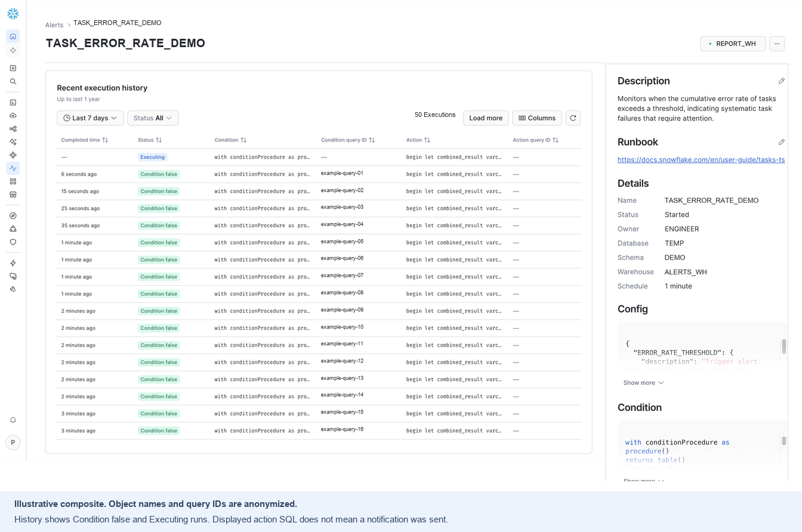
Task: Click the Condition code box scrollbar
Action: [784, 441]
